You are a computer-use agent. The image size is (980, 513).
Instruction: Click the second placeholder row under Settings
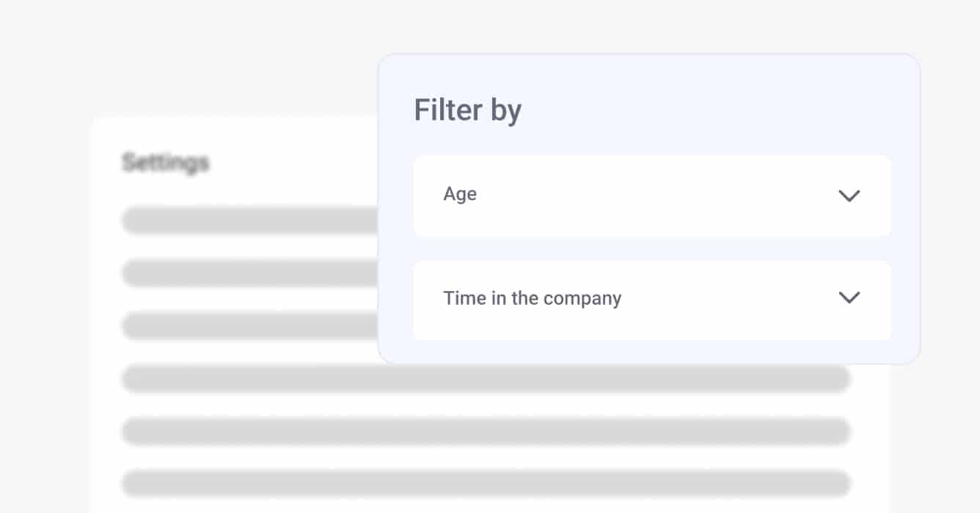[249, 273]
